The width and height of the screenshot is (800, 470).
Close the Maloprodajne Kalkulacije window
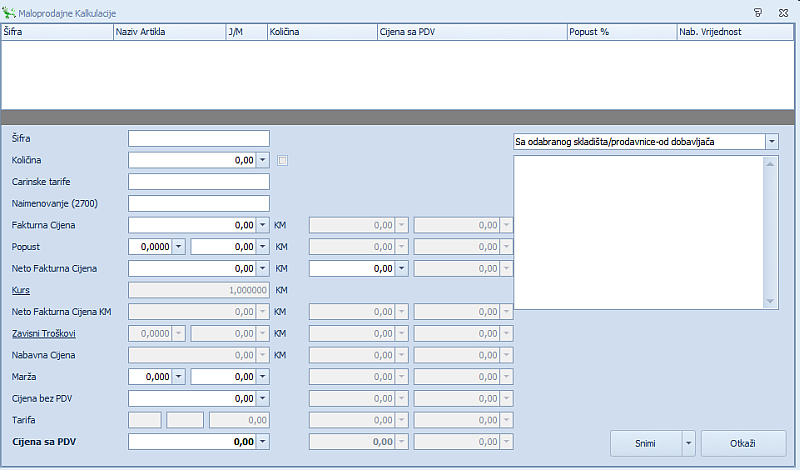click(x=784, y=13)
